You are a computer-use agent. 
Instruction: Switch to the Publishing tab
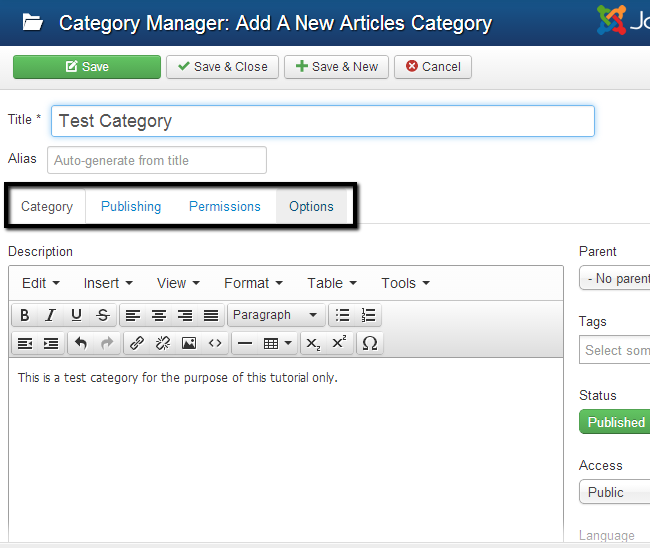[x=131, y=206]
